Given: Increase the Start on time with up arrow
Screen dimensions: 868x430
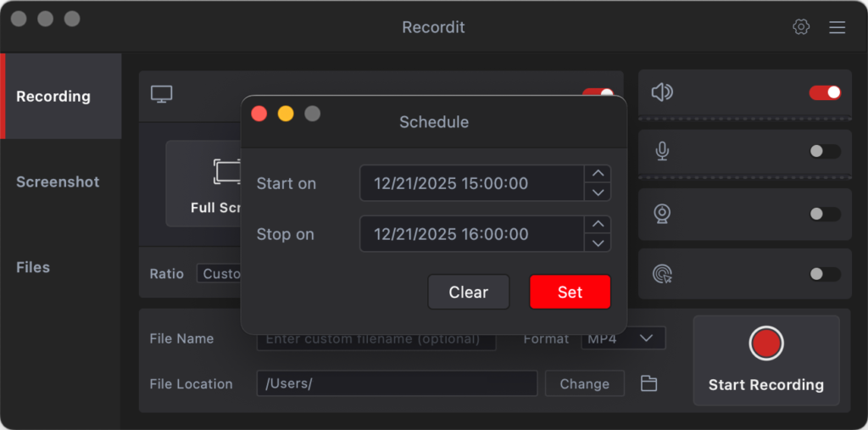Looking at the screenshot, I should click(x=598, y=173).
